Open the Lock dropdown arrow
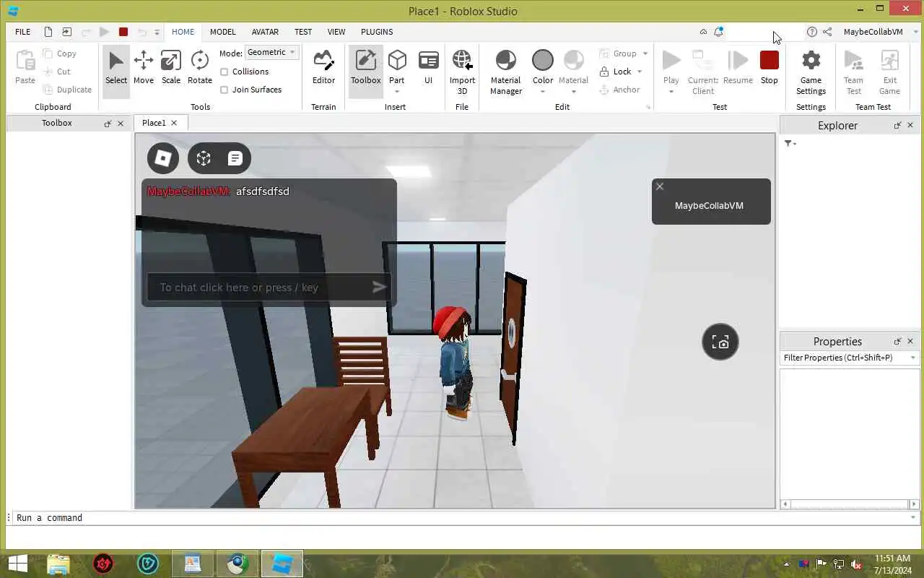The image size is (924, 578). click(640, 72)
